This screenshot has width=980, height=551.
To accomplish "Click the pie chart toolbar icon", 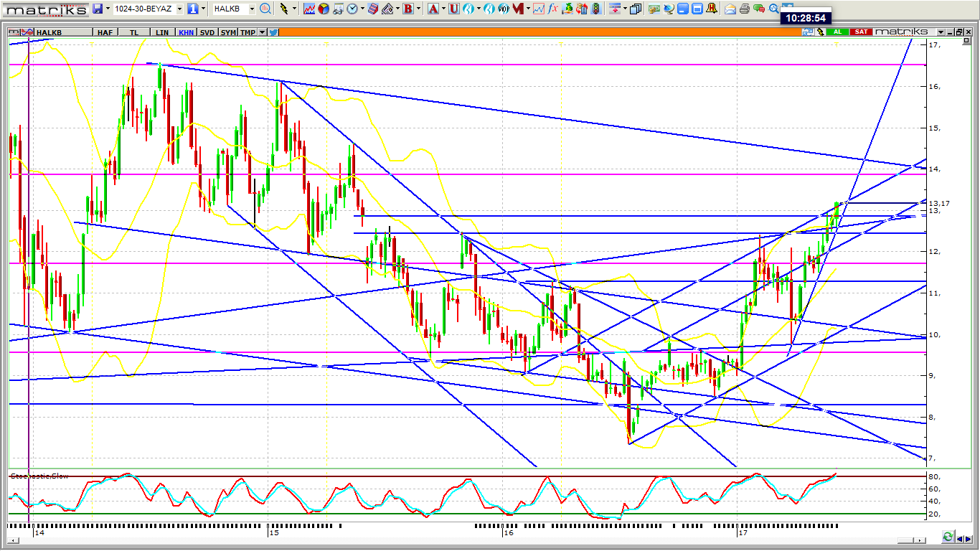I will point(324,9).
